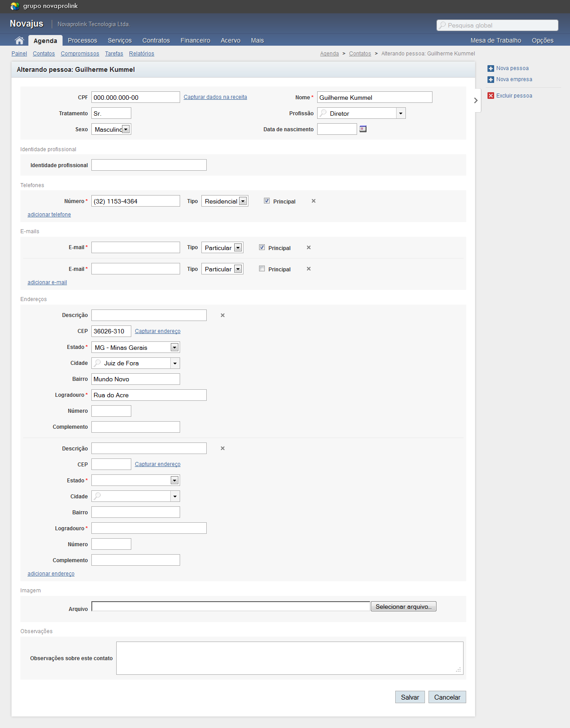Click Capturar dados na receita link

[x=215, y=97]
